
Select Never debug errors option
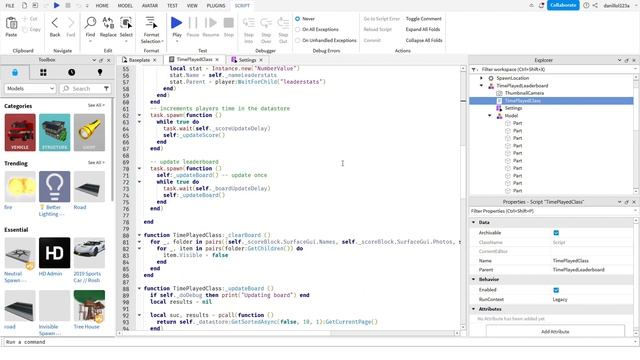[x=298, y=19]
